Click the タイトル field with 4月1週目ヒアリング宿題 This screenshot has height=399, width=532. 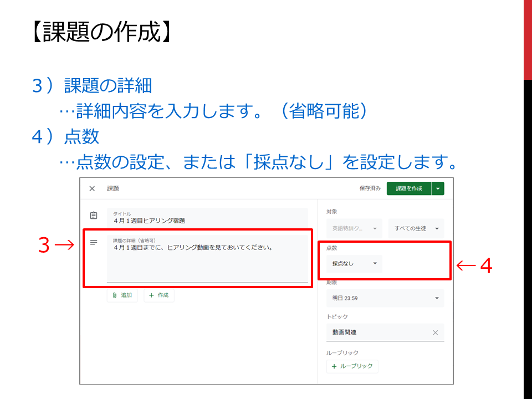tap(207, 218)
